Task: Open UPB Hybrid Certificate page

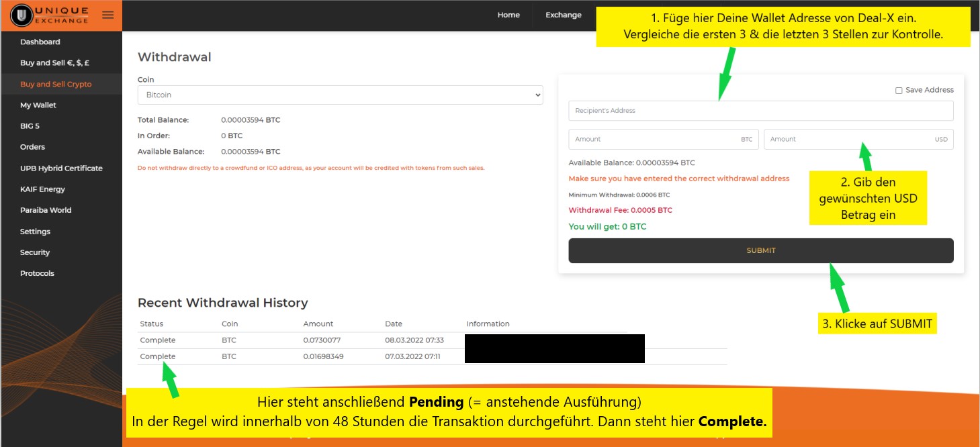Action: coord(61,168)
